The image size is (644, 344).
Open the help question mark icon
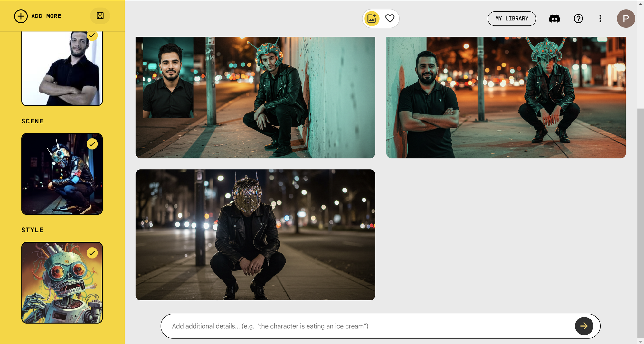[578, 19]
